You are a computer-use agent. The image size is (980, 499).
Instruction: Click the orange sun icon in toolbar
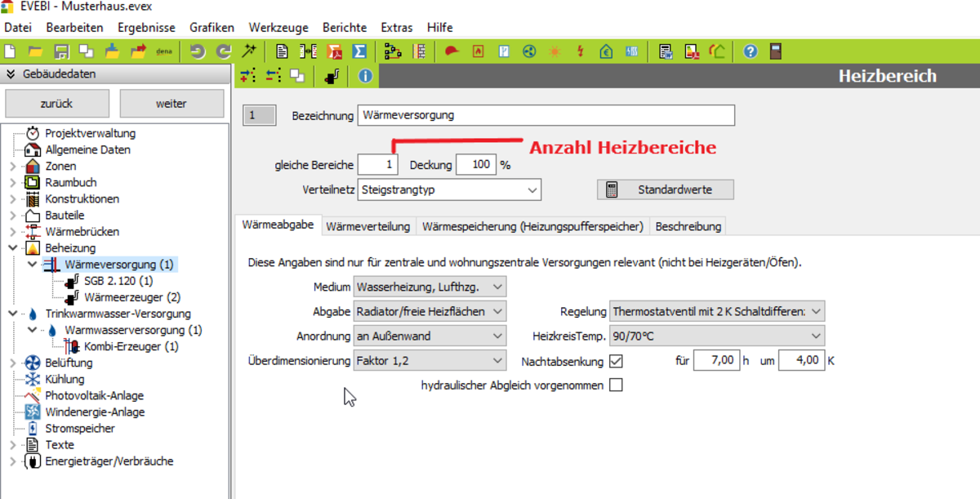555,51
